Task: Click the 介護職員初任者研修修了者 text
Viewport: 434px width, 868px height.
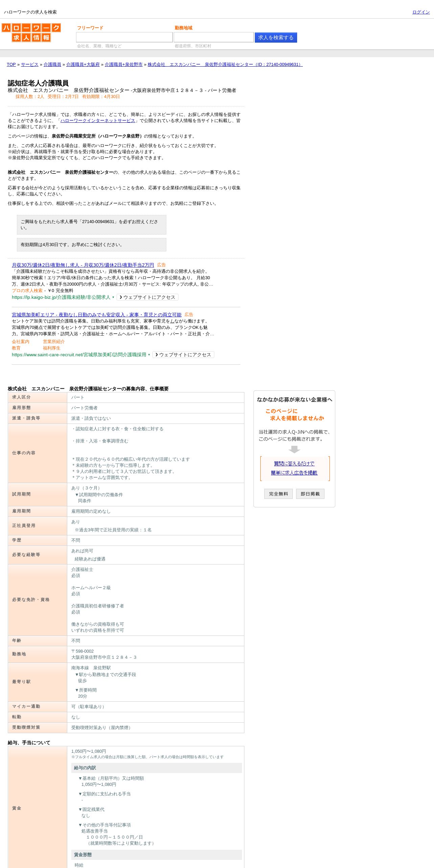Action: [x=98, y=606]
